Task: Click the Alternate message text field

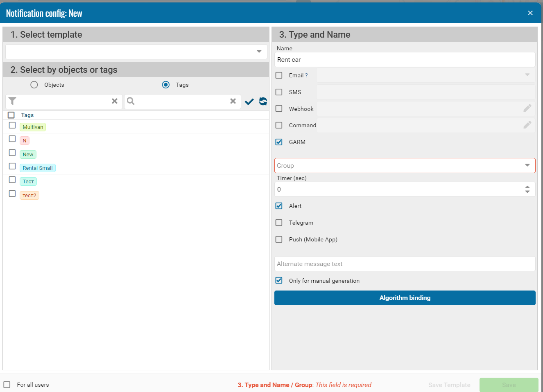Action: click(405, 264)
